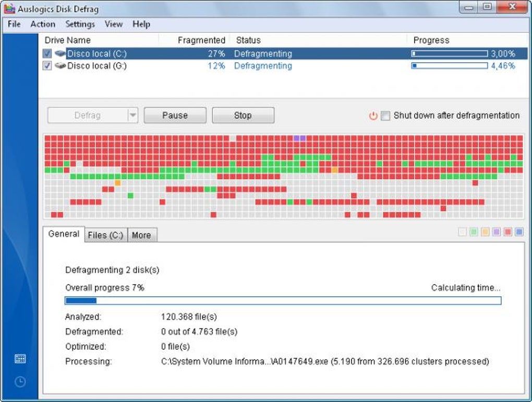Uncheck the Disco local (C:) checkbox
The height and width of the screenshot is (402, 532).
tap(47, 53)
